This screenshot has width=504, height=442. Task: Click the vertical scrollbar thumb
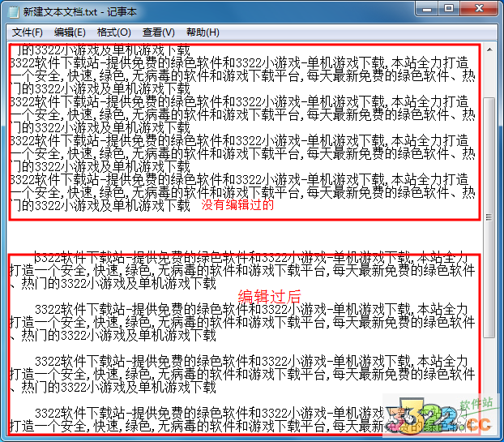489,217
